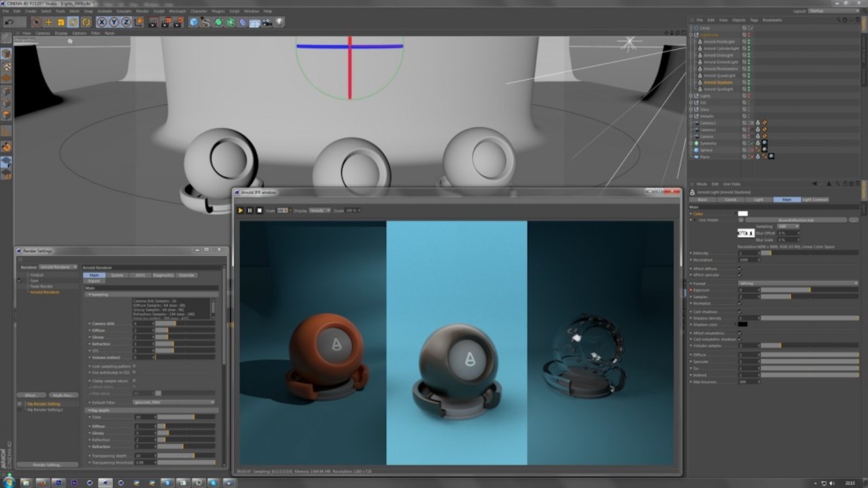Expand the Glass group
The height and width of the screenshot is (488, 868).
pyautogui.click(x=691, y=110)
